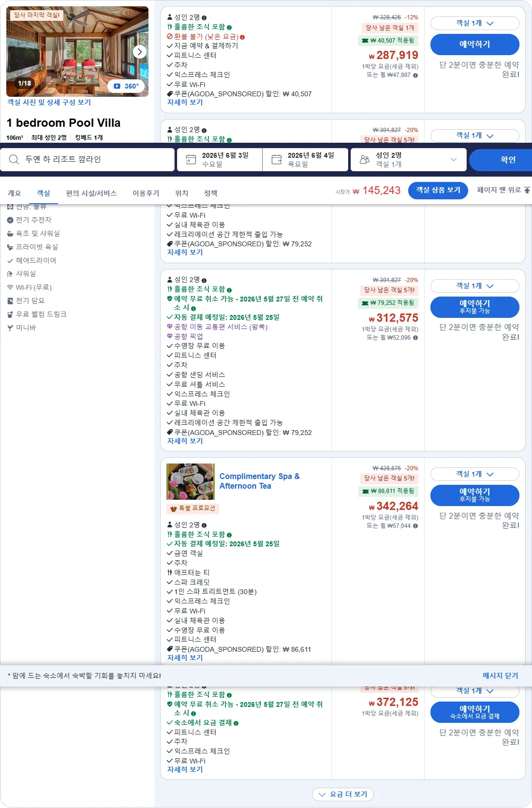The height and width of the screenshot is (808, 532).
Task: Open 객실 1개 dropdown for ₩312,575 offer
Action: tap(475, 286)
